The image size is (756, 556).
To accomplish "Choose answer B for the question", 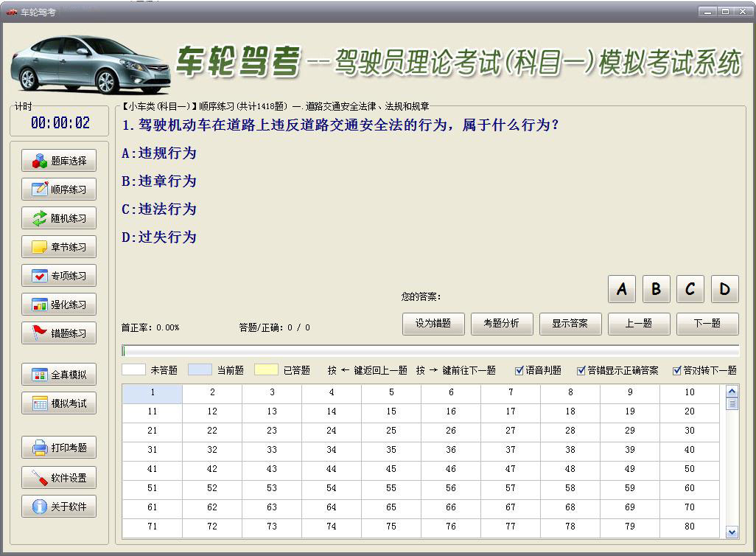I will coord(656,289).
